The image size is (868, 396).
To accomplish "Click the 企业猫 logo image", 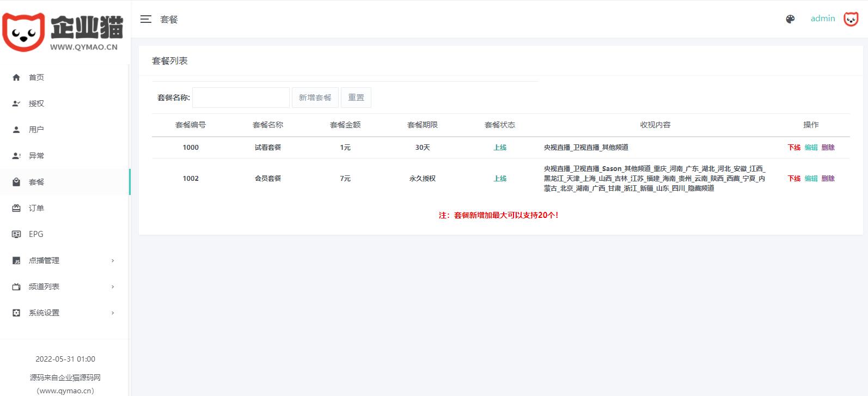I will pyautogui.click(x=63, y=33).
